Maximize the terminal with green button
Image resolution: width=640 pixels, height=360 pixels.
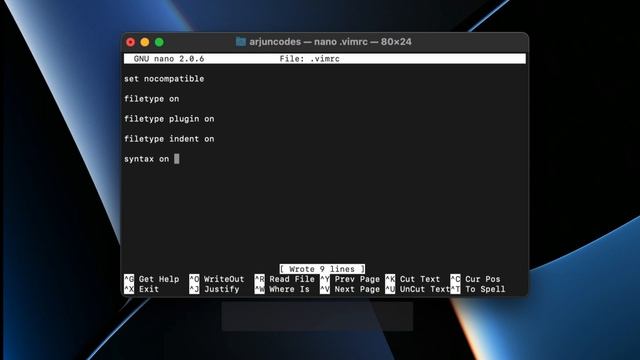coord(159,42)
